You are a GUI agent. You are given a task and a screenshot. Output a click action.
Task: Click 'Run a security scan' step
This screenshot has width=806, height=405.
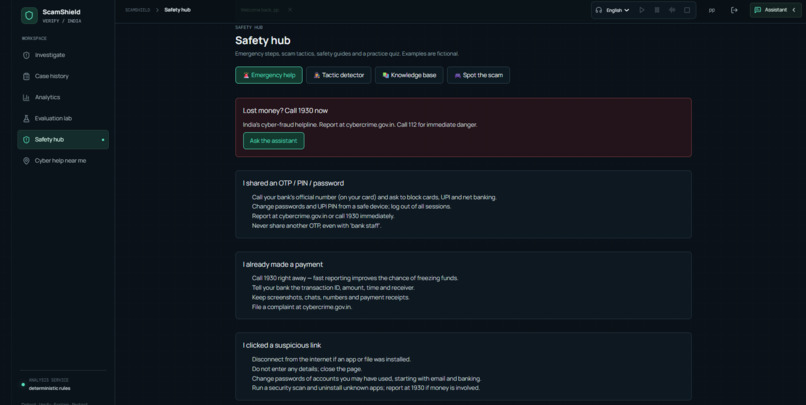pos(365,388)
